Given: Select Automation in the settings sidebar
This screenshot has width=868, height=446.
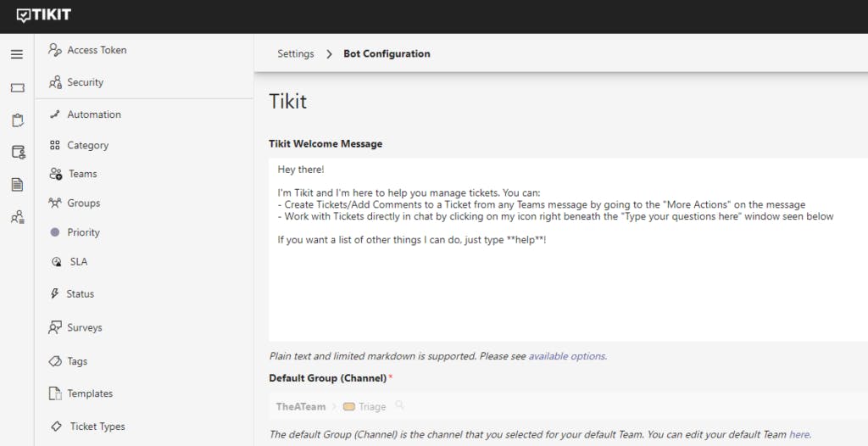Looking at the screenshot, I should (93, 114).
